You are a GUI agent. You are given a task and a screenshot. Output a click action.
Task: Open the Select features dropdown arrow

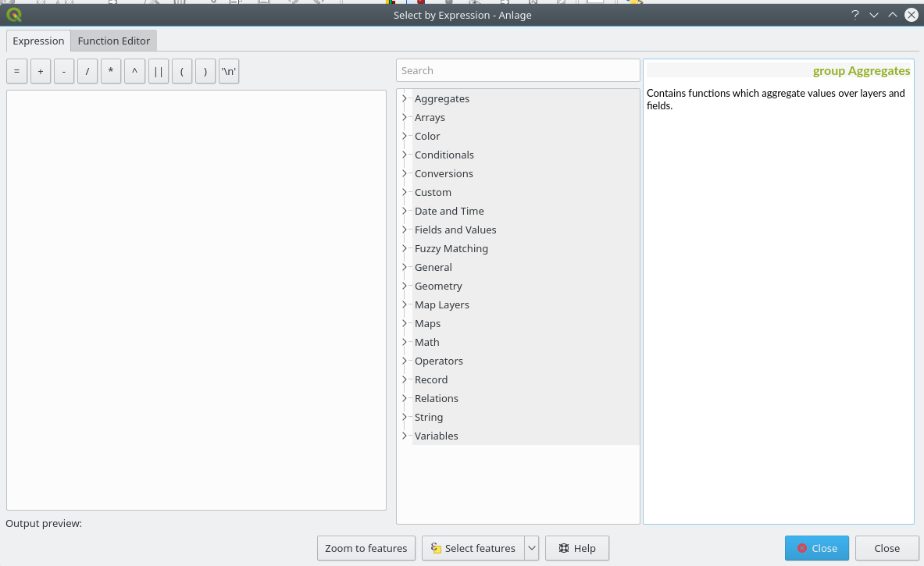(x=532, y=548)
